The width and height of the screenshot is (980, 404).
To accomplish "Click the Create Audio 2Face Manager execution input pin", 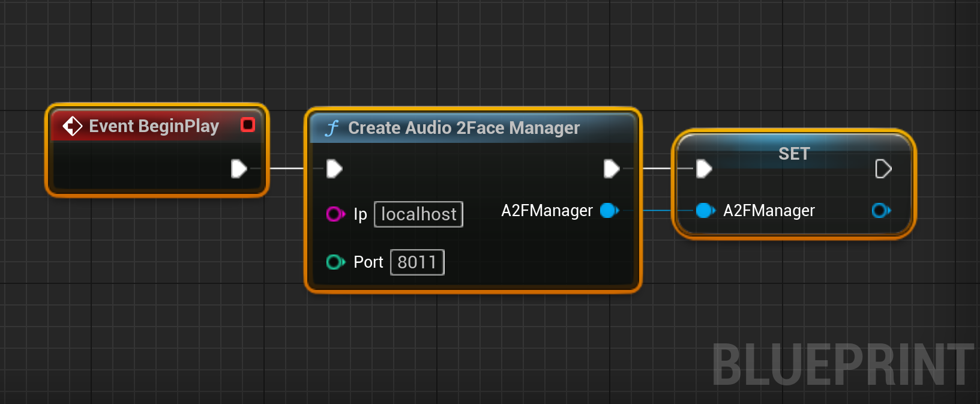I will point(334,169).
